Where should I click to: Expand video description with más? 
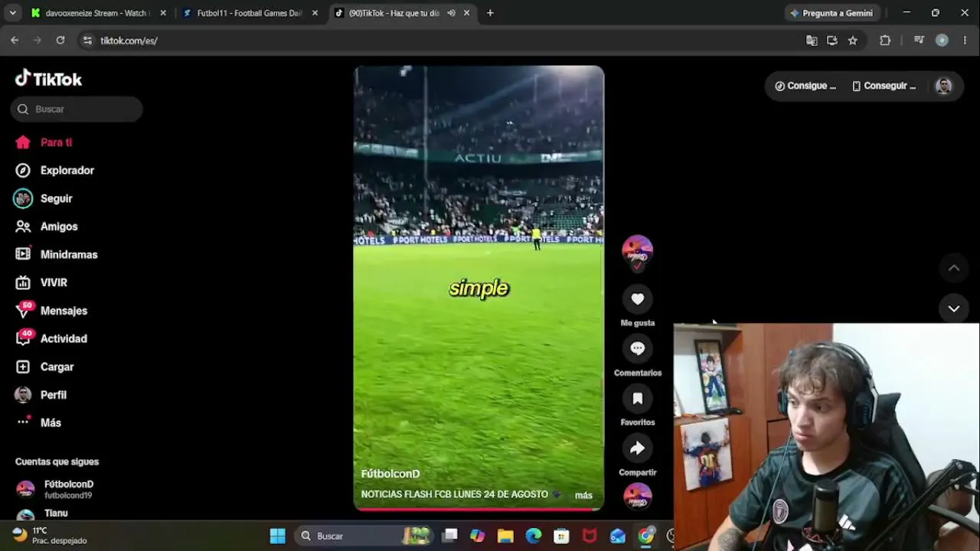coord(583,495)
